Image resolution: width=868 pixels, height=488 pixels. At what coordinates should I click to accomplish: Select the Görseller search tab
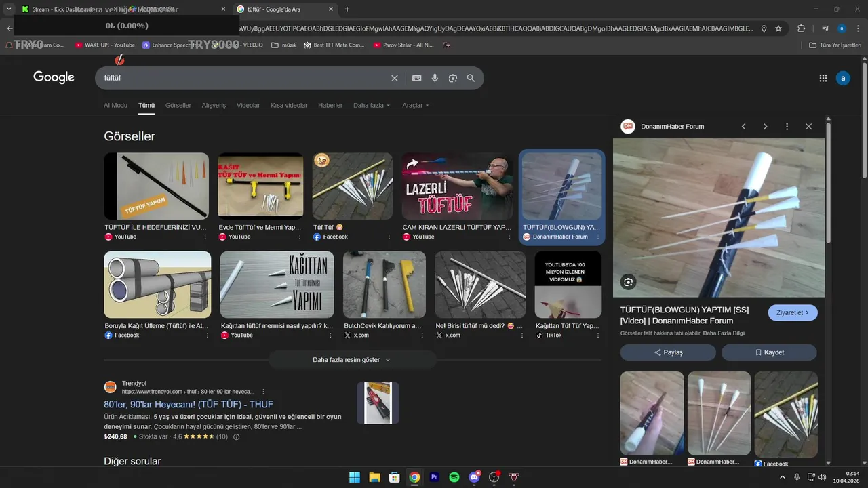(178, 106)
